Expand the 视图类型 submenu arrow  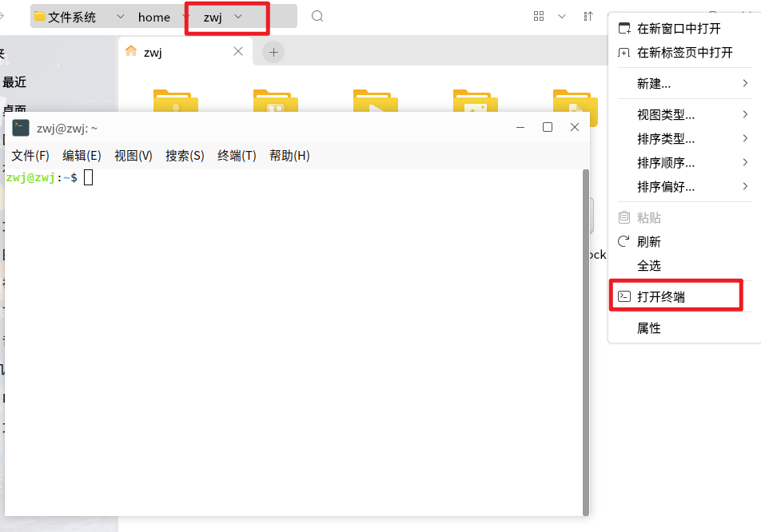pyautogui.click(x=746, y=114)
